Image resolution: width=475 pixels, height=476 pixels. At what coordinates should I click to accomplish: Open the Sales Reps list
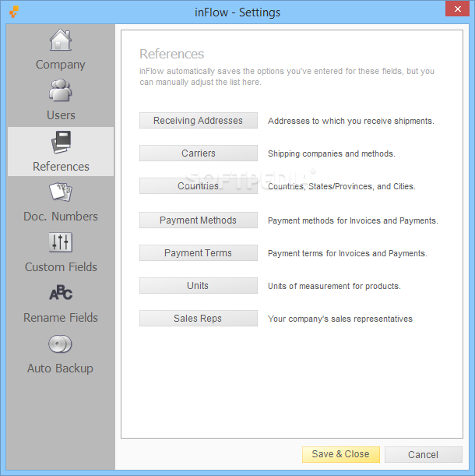199,318
